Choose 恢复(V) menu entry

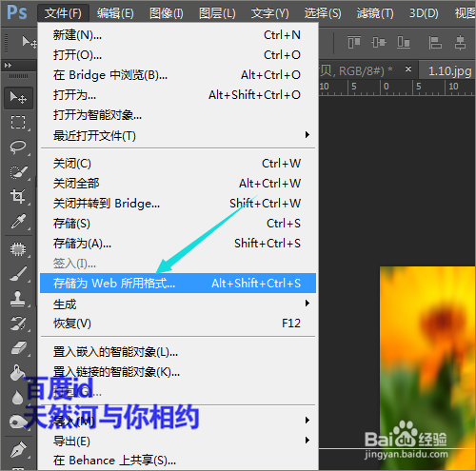tap(178, 324)
